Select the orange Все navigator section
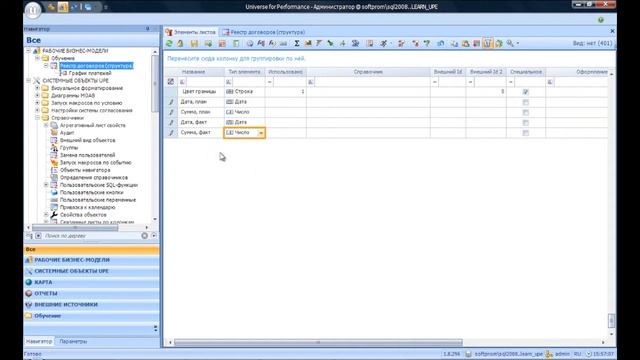Viewport: 640px width, 360px height. (91, 249)
